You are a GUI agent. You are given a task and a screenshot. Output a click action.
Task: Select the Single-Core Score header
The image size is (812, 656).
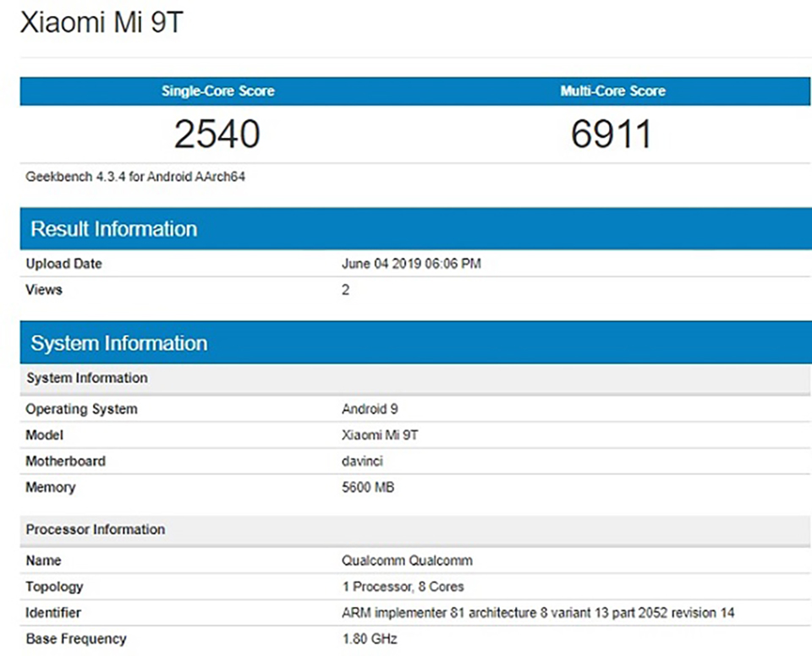coord(218,91)
